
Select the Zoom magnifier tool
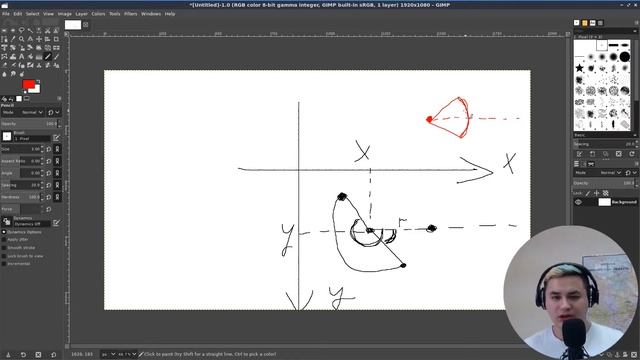tap(21, 39)
